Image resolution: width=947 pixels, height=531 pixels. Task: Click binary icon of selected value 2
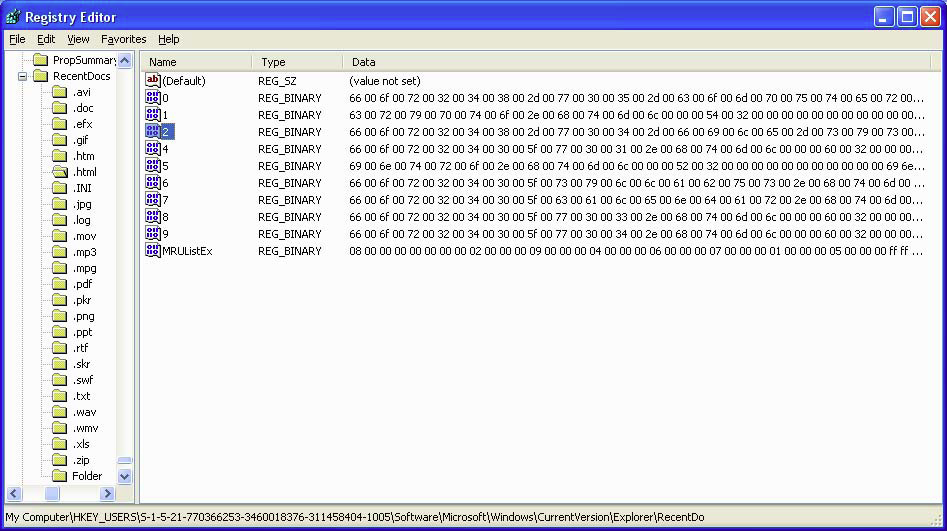153,131
